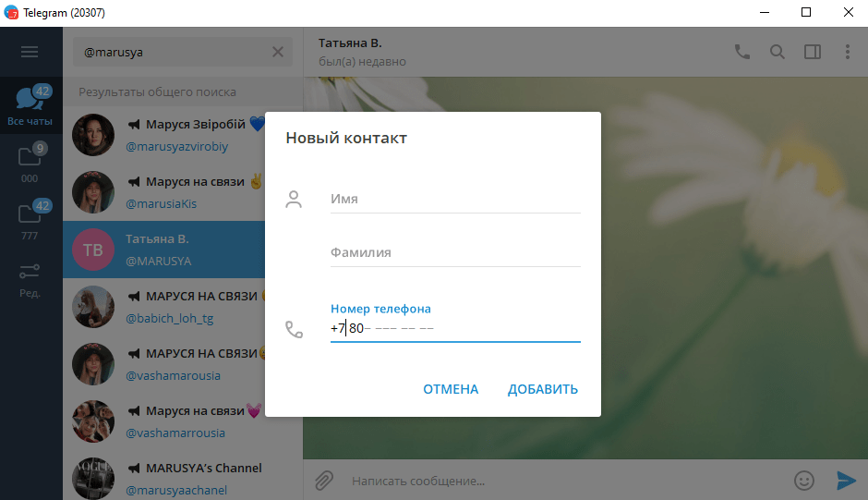868x500 pixels.
Task: Click the Номер телефона input
Action: (x=455, y=328)
